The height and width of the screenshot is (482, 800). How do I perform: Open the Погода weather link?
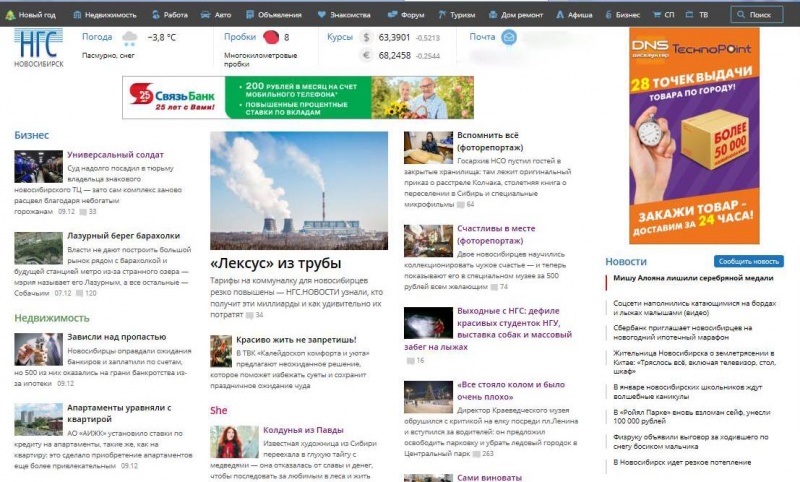(97, 37)
